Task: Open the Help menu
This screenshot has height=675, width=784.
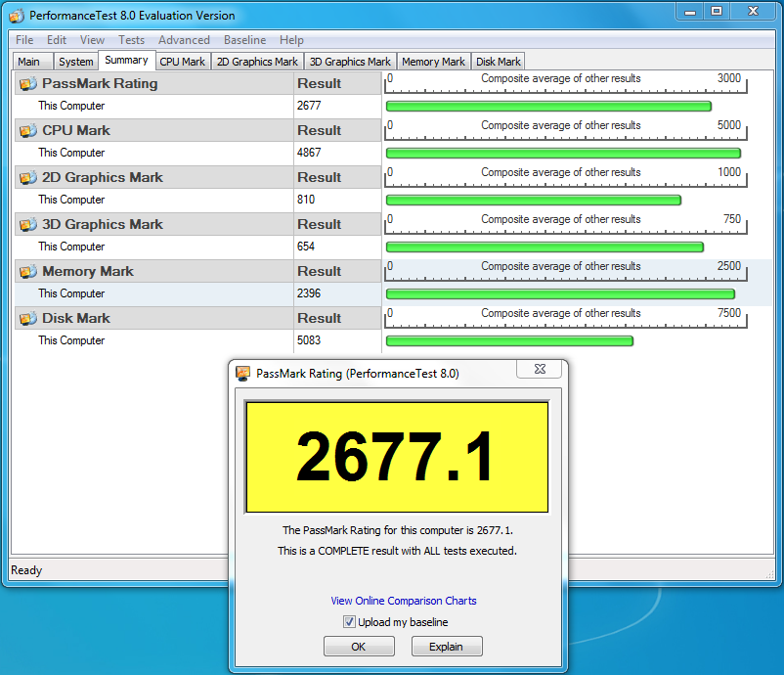Action: pos(291,40)
